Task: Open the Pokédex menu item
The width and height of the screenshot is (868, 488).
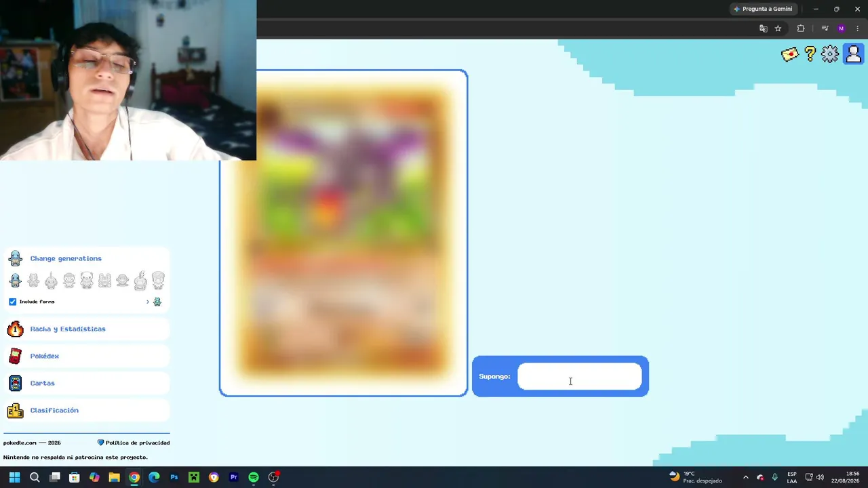Action: click(x=87, y=356)
